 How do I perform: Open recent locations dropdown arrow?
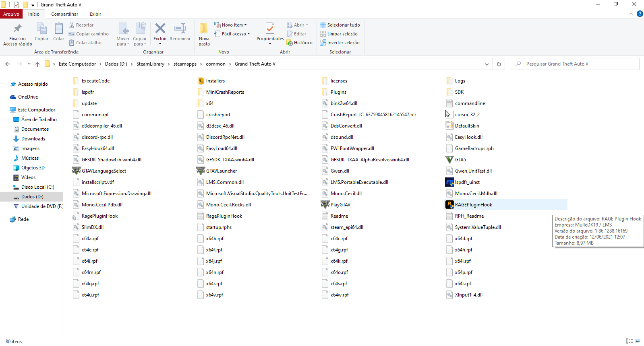tap(29, 64)
